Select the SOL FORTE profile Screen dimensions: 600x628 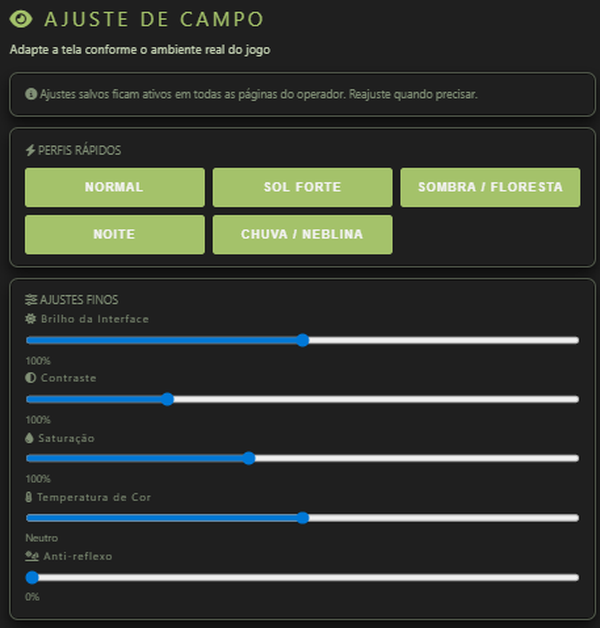point(302,187)
